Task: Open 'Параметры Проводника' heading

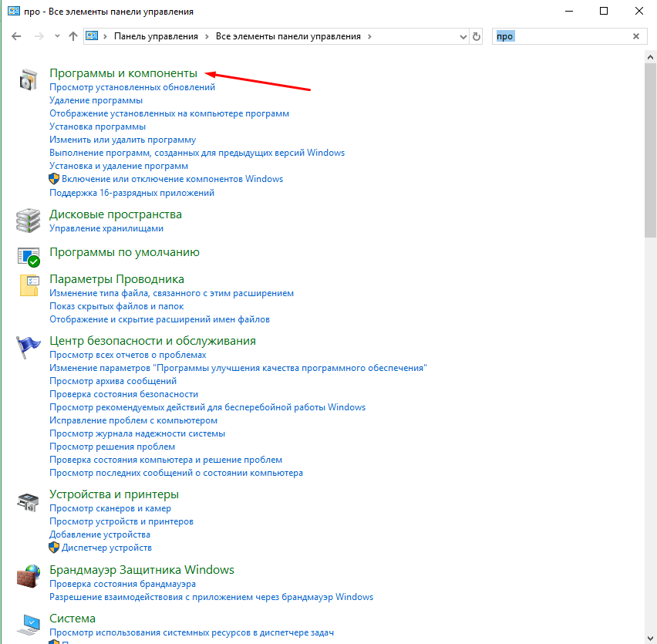Action: click(117, 279)
